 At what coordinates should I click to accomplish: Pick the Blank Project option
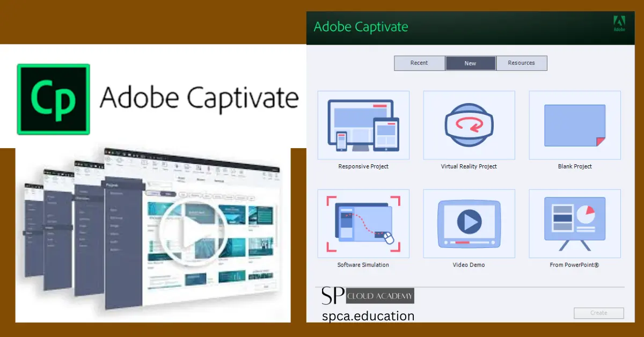[575, 125]
